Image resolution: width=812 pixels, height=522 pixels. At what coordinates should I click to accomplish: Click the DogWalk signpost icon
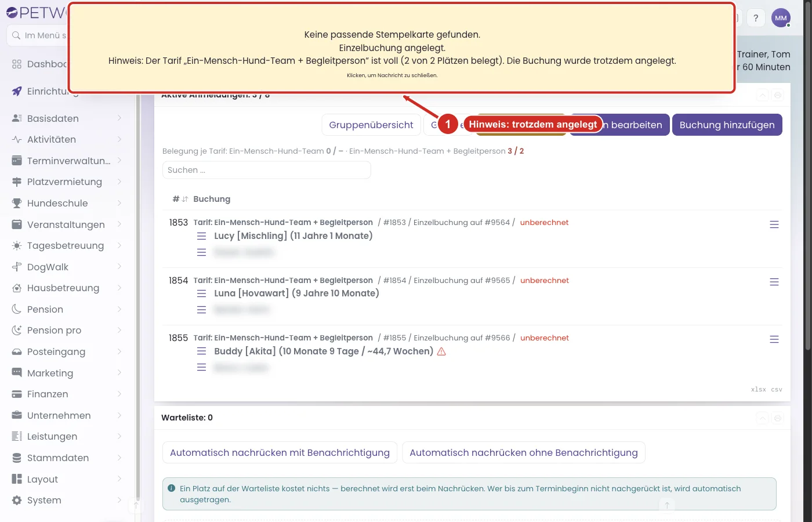pyautogui.click(x=17, y=267)
